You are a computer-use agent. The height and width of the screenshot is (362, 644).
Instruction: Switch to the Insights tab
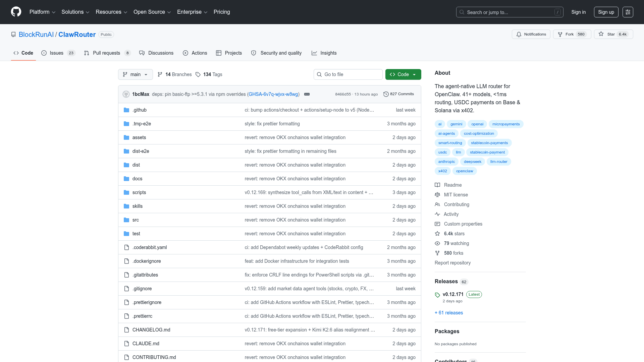(324, 53)
